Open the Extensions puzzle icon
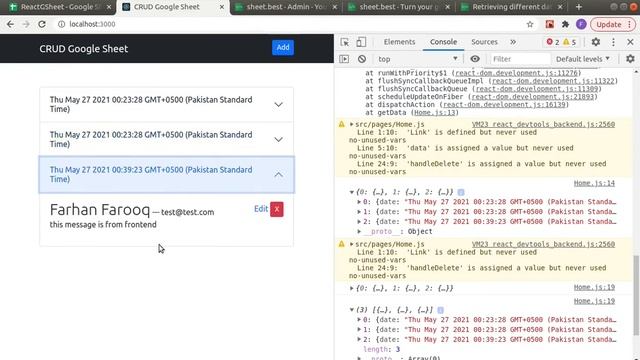This screenshot has width=640, height=360. [x=565, y=24]
